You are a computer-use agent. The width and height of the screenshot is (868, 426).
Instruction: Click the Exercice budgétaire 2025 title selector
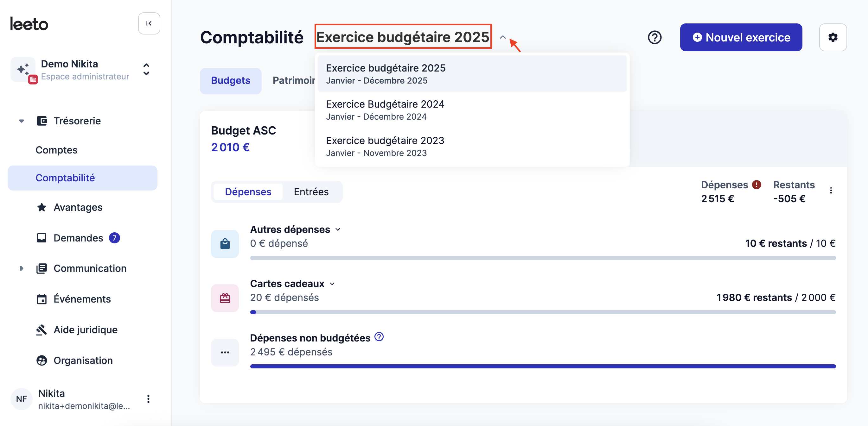tap(403, 37)
